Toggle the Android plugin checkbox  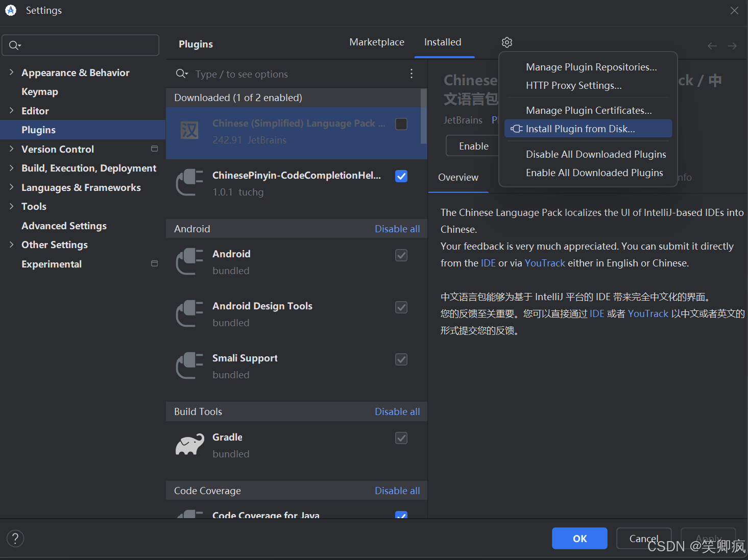401,255
